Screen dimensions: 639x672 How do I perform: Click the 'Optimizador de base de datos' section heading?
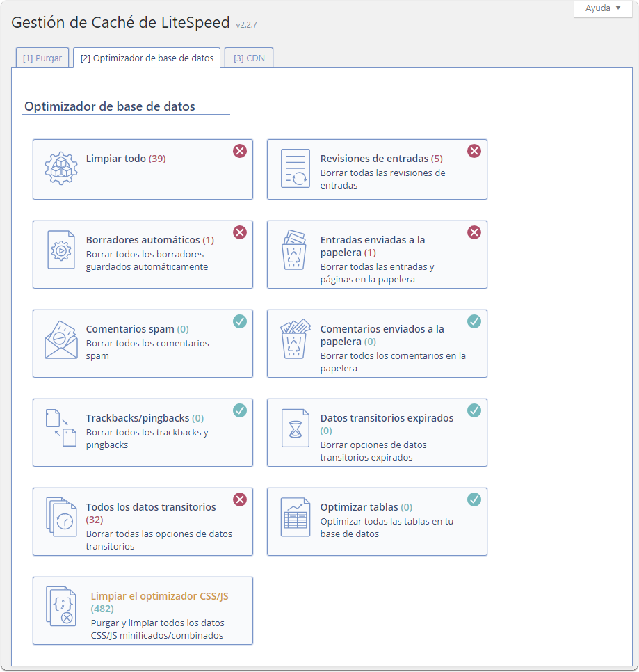click(x=110, y=106)
